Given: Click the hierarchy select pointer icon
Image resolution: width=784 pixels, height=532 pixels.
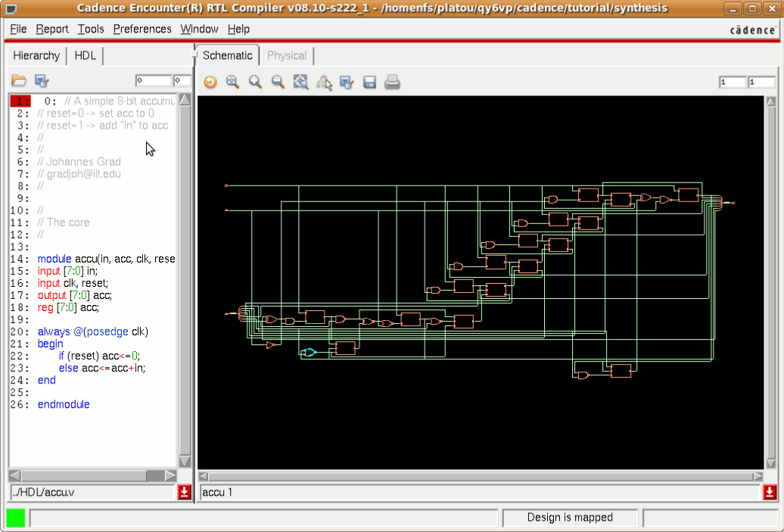Looking at the screenshot, I should click(324, 82).
